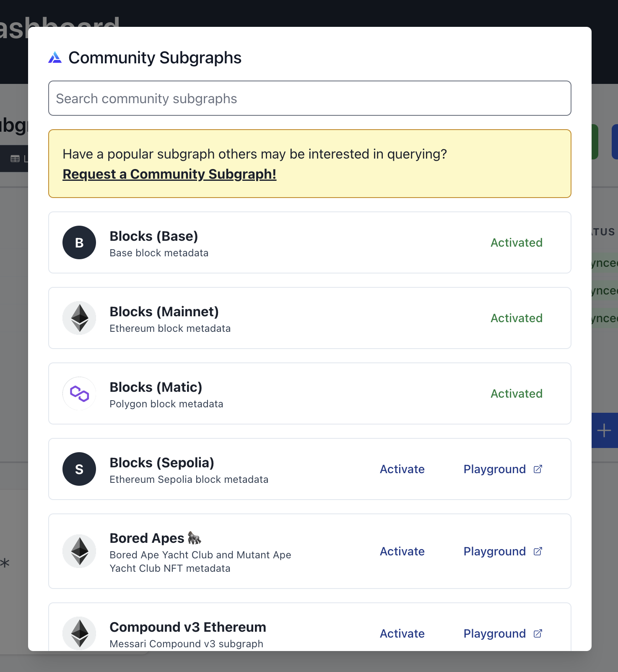Open Playground for Blocks (Sepolia)
The height and width of the screenshot is (672, 618).
coord(495,469)
